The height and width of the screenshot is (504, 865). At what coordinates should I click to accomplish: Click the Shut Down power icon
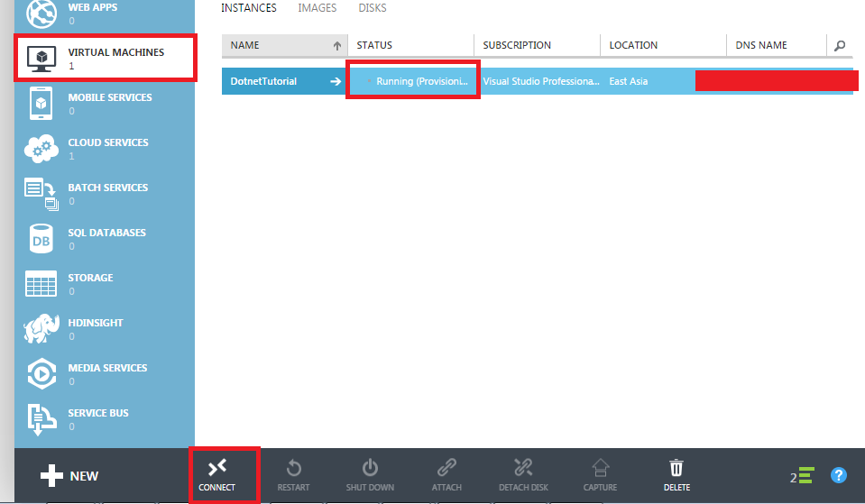click(x=370, y=468)
